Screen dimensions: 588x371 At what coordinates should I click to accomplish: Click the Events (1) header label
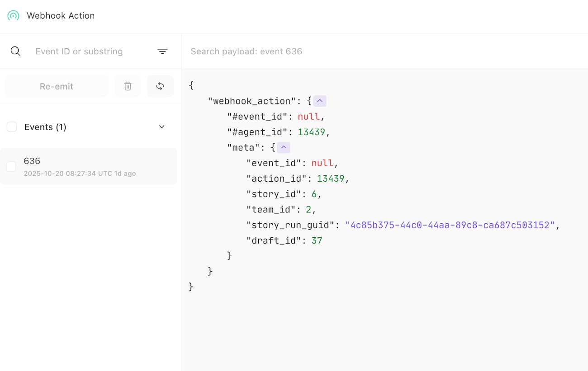pos(45,127)
